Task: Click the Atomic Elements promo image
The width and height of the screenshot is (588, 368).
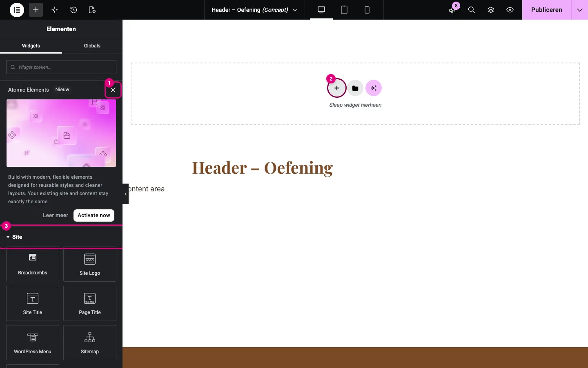Action: 61,133
